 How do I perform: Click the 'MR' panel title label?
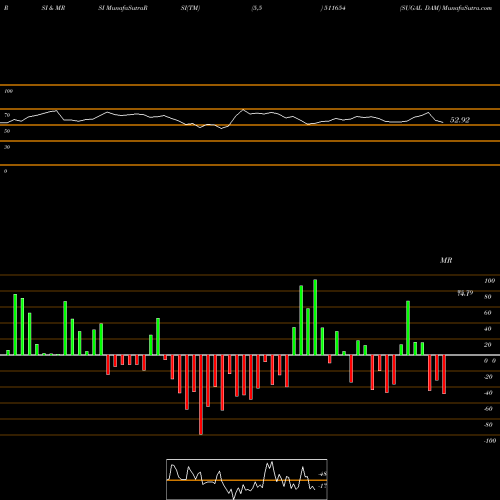[446, 260]
